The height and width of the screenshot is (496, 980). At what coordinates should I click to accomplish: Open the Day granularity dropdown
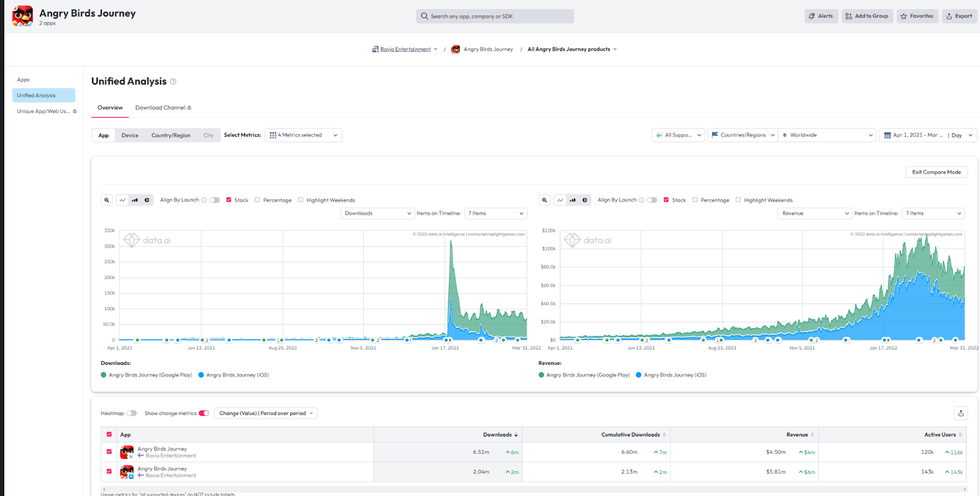click(x=962, y=135)
